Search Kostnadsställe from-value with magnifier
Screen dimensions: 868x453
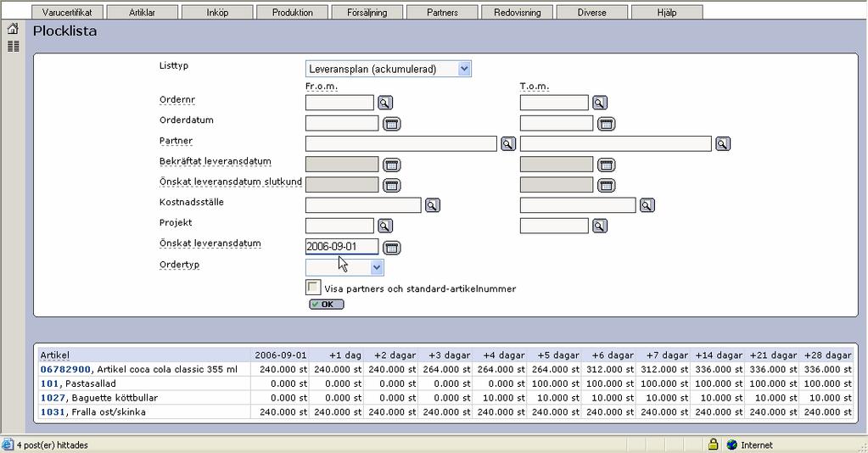[x=433, y=205]
